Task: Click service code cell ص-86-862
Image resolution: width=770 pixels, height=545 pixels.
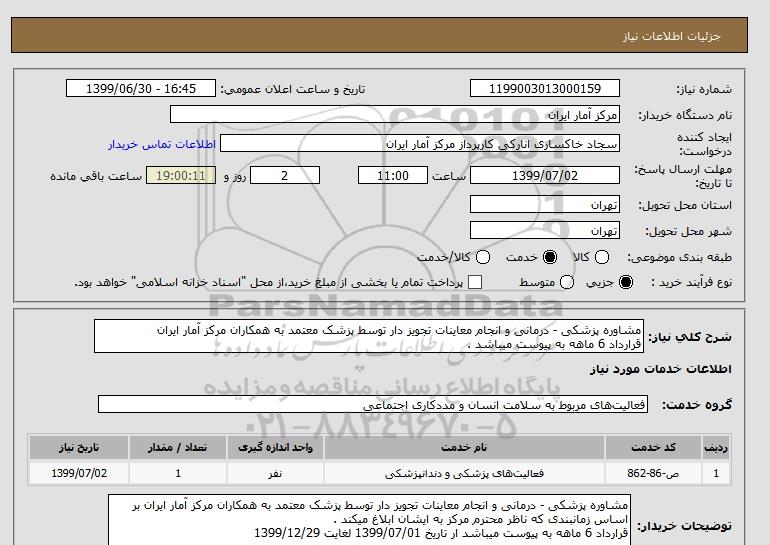Action: click(x=653, y=473)
